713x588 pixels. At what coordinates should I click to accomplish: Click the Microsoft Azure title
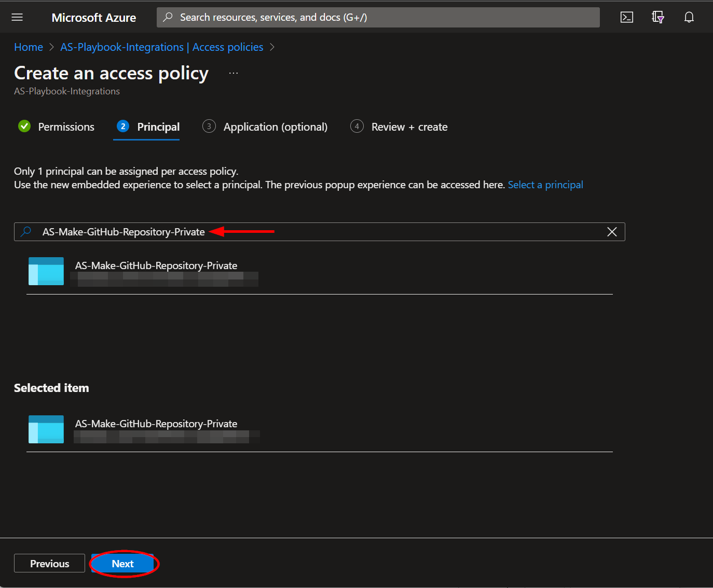tap(94, 18)
